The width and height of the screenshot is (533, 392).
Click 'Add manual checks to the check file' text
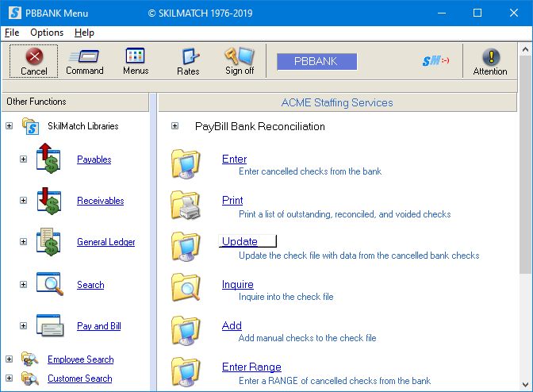[307, 338]
